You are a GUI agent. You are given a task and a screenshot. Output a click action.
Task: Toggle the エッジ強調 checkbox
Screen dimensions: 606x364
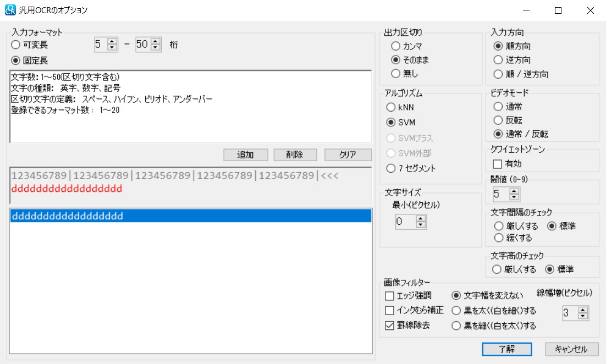pos(390,296)
